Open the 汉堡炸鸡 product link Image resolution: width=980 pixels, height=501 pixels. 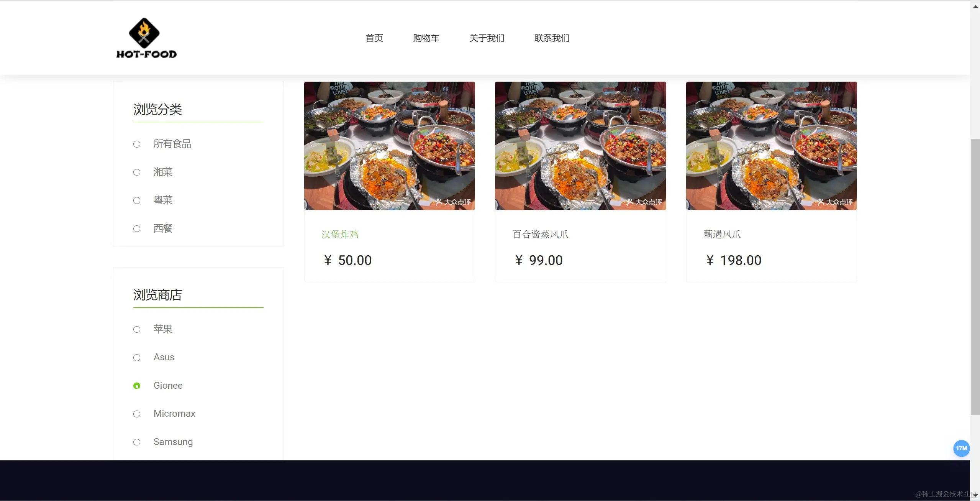(x=340, y=234)
